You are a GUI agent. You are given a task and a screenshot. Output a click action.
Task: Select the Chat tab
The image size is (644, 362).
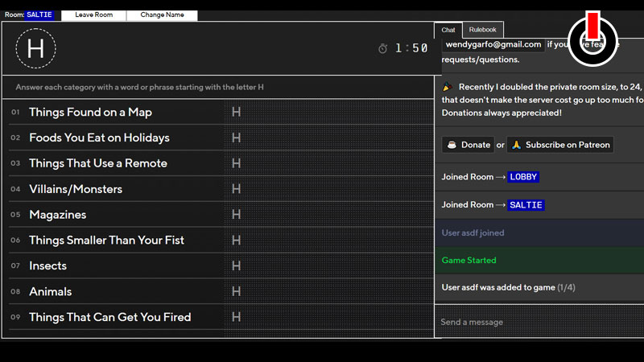[448, 30]
